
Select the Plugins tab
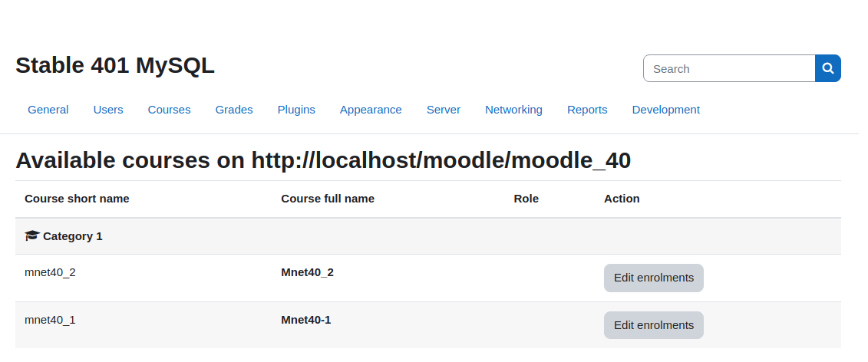coord(296,110)
